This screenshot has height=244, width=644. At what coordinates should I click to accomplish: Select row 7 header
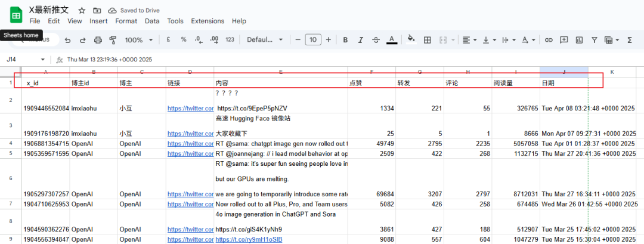11,204
